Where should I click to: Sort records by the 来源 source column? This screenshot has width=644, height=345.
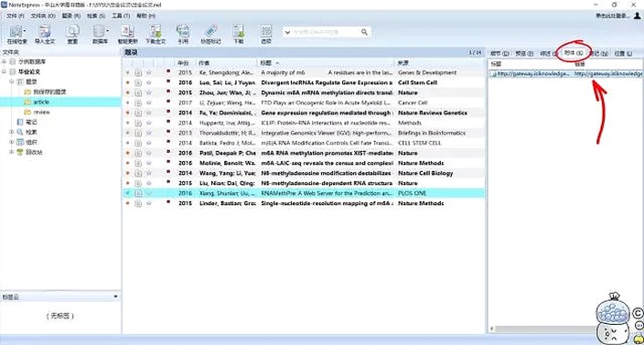(x=439, y=63)
